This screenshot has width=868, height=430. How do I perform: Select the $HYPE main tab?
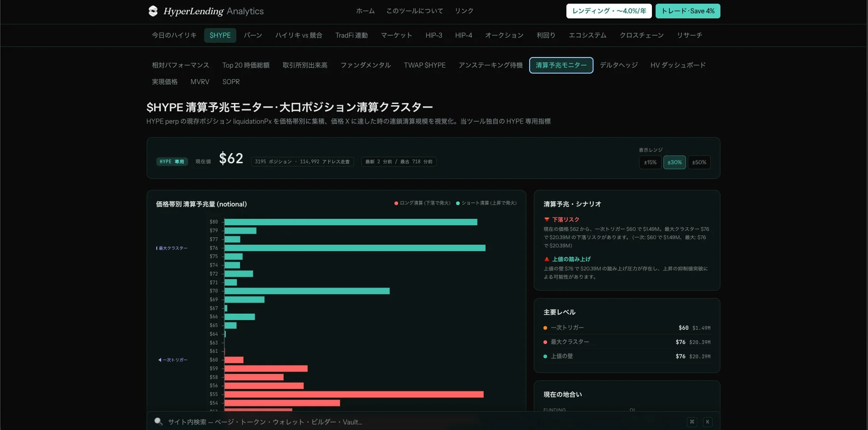point(220,35)
